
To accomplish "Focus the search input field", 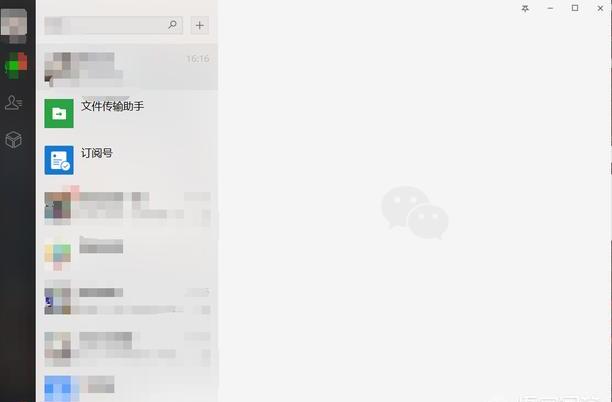I will point(113,25).
